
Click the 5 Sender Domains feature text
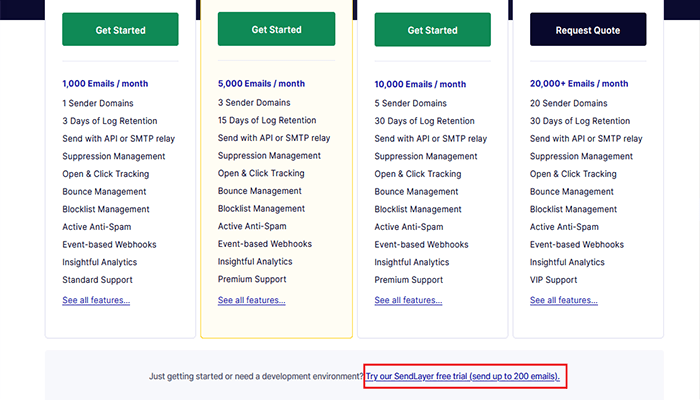410,103
